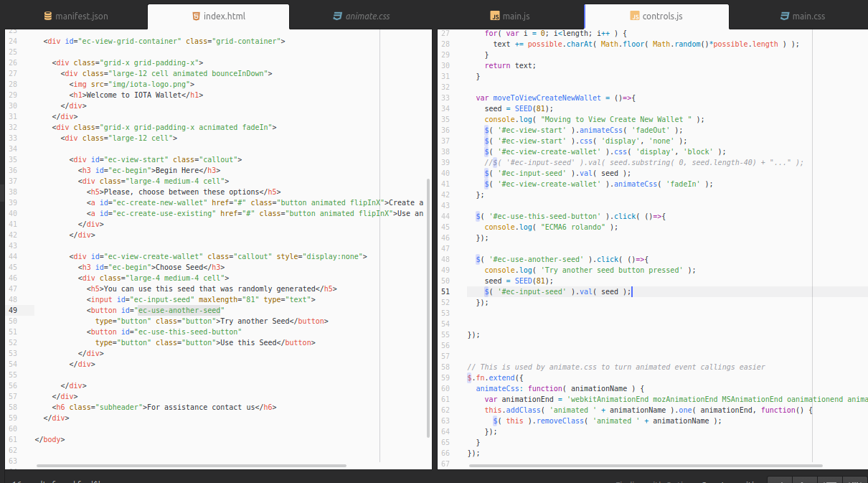Click line number 51 in the controls.js gutter
This screenshot has width=868, height=483.
(x=445, y=291)
